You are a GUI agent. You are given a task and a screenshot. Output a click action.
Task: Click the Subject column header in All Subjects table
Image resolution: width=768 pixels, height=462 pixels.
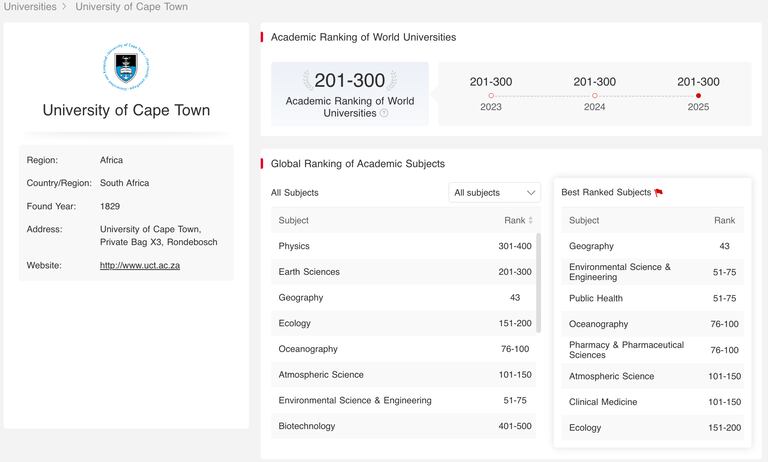293,220
